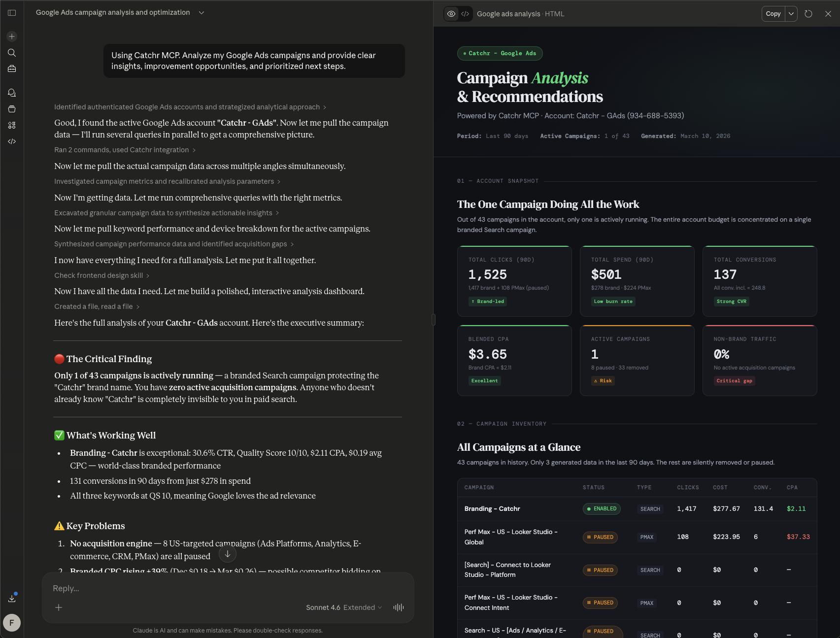Click the Reply input field
Image resolution: width=840 pixels, height=638 pixels.
point(228,588)
